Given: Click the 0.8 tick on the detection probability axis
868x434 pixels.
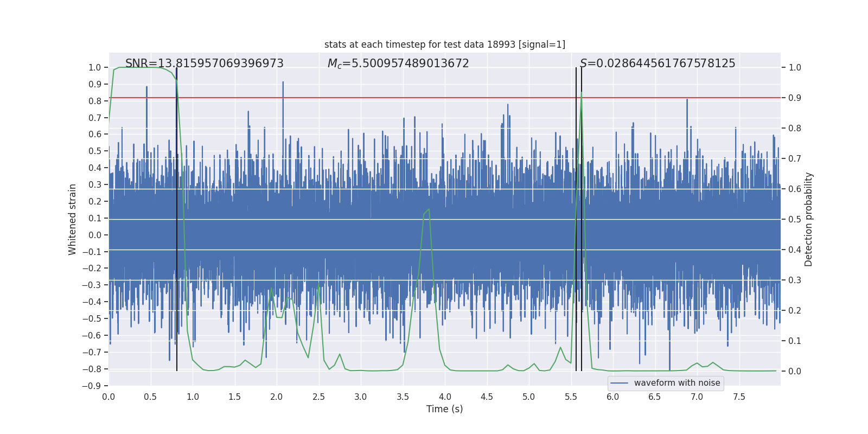Looking at the screenshot, I should coord(795,129).
